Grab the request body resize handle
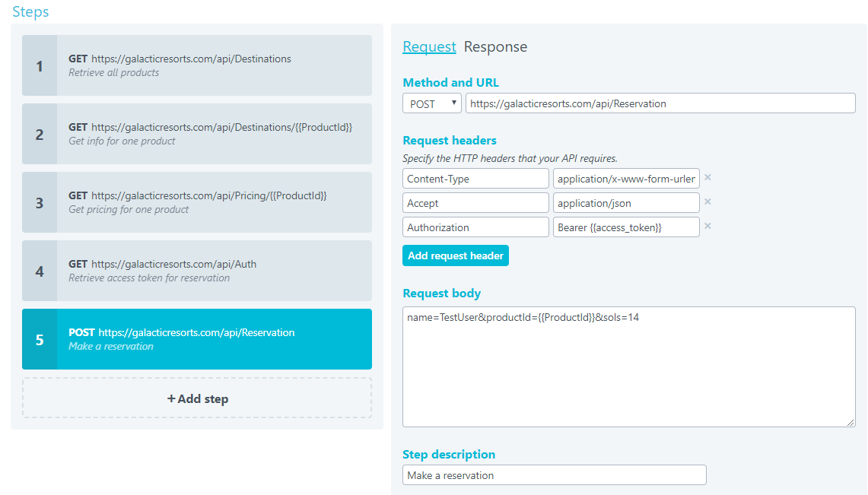868x495 pixels. pos(851,423)
